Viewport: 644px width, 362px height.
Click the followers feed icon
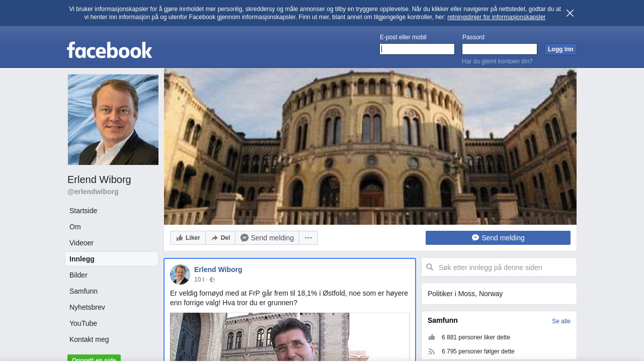(x=432, y=351)
